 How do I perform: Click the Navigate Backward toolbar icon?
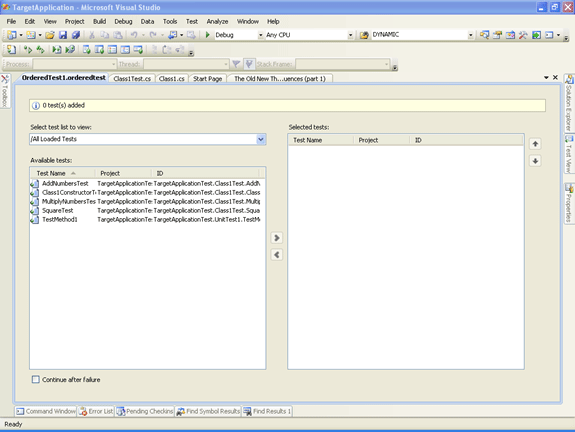(x=172, y=35)
